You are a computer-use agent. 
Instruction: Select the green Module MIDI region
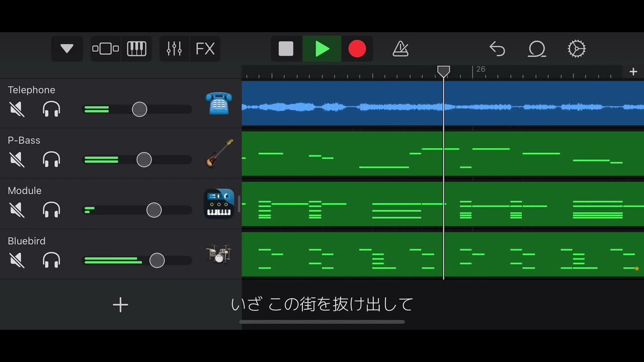click(x=443, y=204)
